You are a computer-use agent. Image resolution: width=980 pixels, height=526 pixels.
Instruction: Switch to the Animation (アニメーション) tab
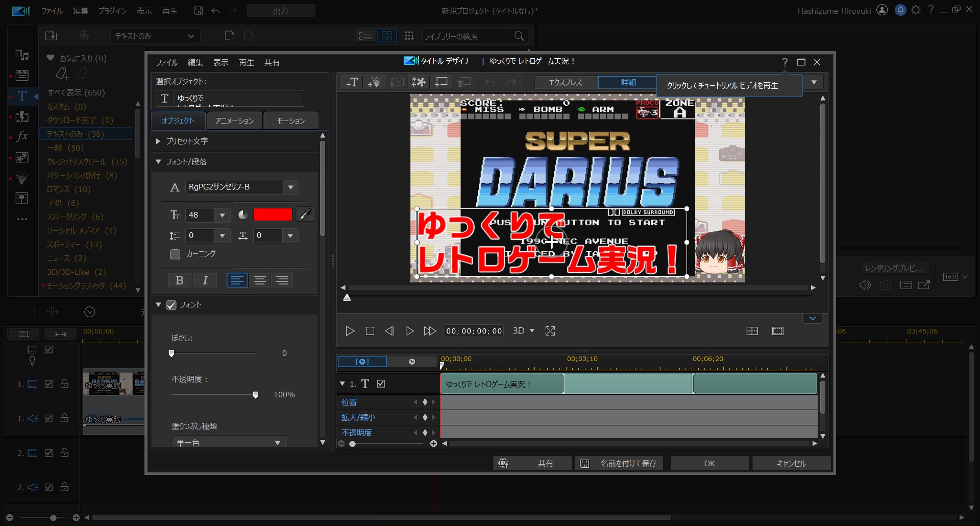click(234, 121)
